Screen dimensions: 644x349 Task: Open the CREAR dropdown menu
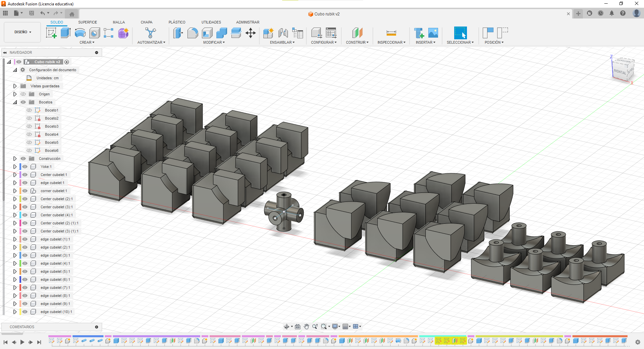click(x=87, y=42)
